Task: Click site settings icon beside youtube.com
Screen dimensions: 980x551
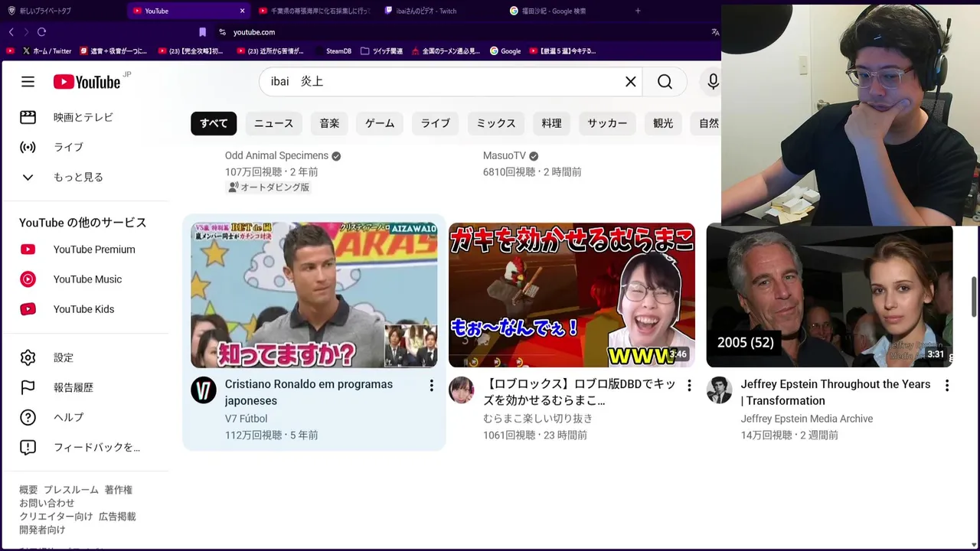Action: 222,32
